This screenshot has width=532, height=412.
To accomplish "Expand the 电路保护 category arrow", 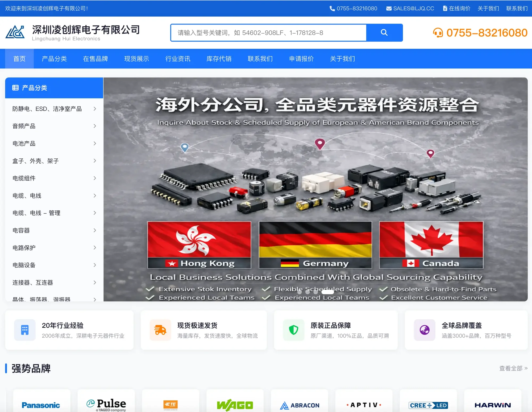I will coord(95,247).
